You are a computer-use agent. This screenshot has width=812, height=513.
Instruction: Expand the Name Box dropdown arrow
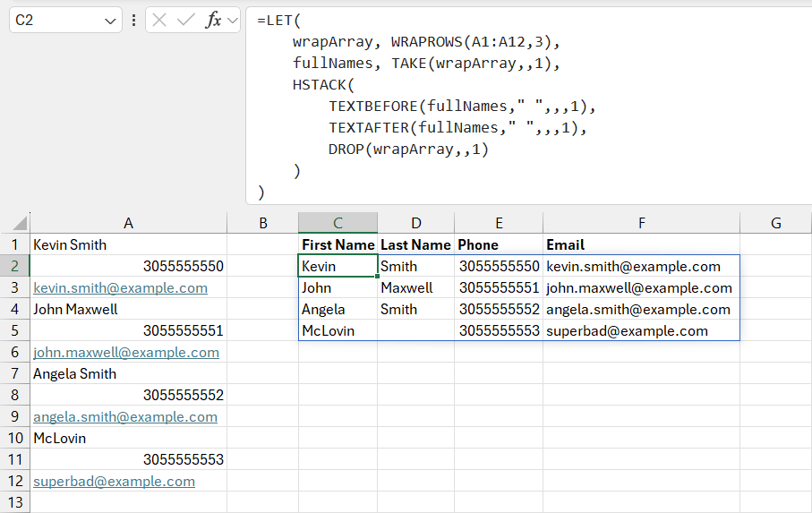(x=110, y=21)
